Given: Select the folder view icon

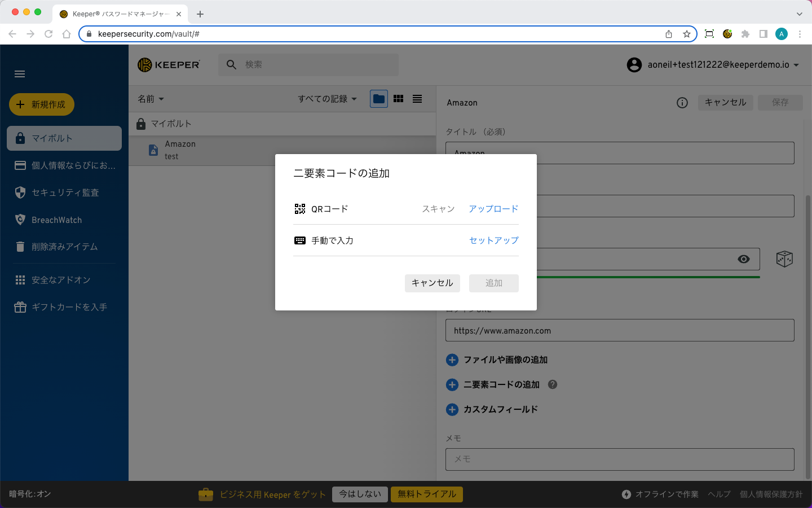Looking at the screenshot, I should click(379, 99).
